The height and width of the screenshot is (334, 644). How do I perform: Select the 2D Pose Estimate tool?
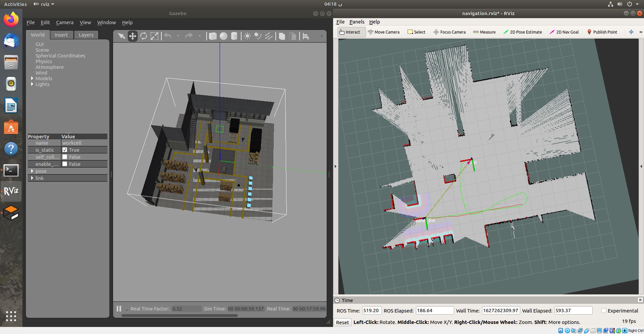point(523,32)
